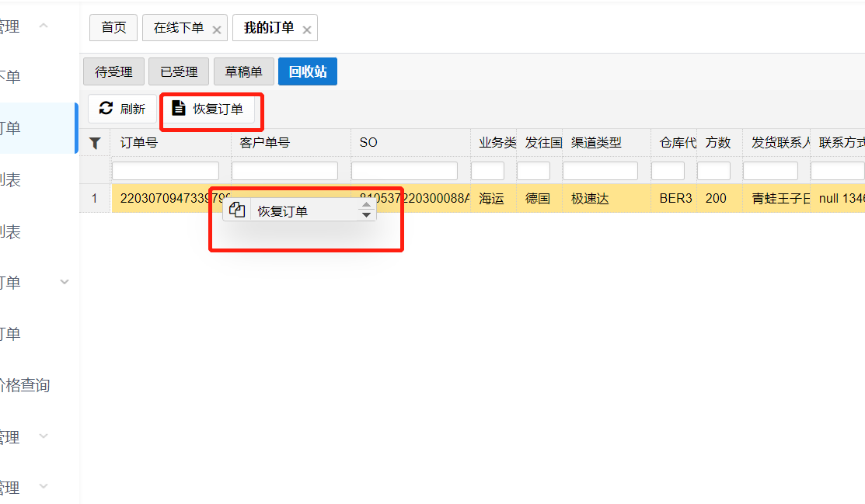Click the 渠道类型 column header
The height and width of the screenshot is (504, 865).
[605, 143]
